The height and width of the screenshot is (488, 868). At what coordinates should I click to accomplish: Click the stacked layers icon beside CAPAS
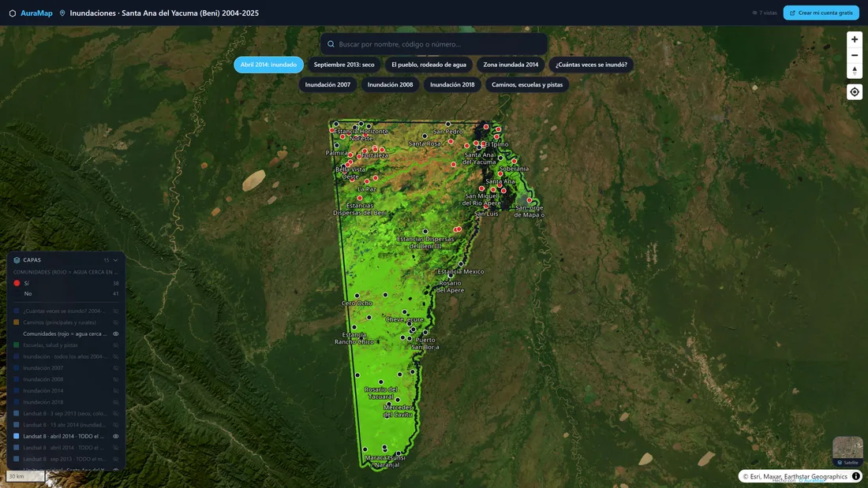point(17,260)
